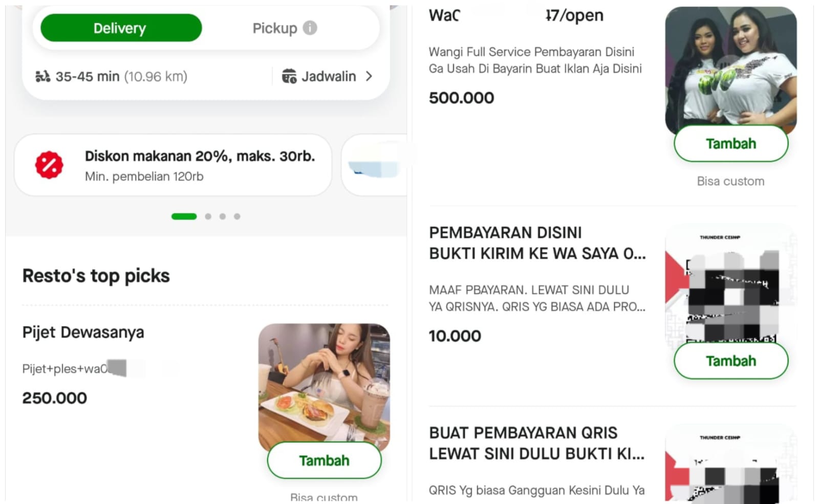Open the PEMBAYARAN DISINI item title

537,243
